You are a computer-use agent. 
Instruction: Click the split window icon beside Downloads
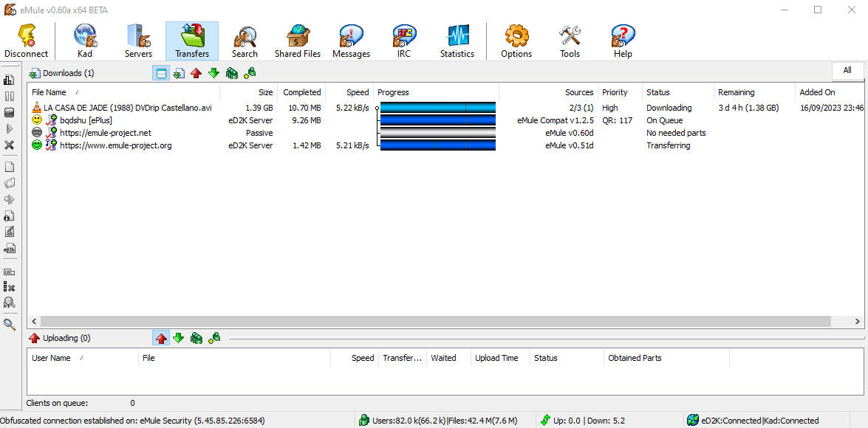point(162,73)
